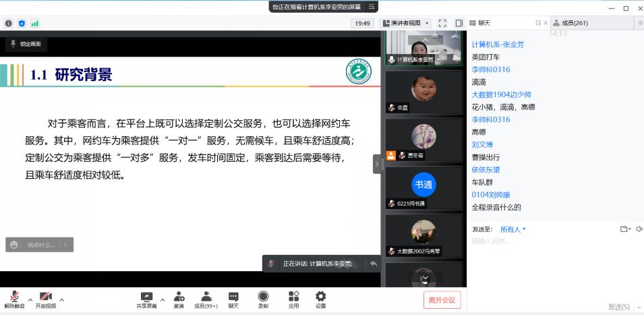Select 辛晨 participant thumbnail
The image size is (644, 315).
click(x=424, y=92)
